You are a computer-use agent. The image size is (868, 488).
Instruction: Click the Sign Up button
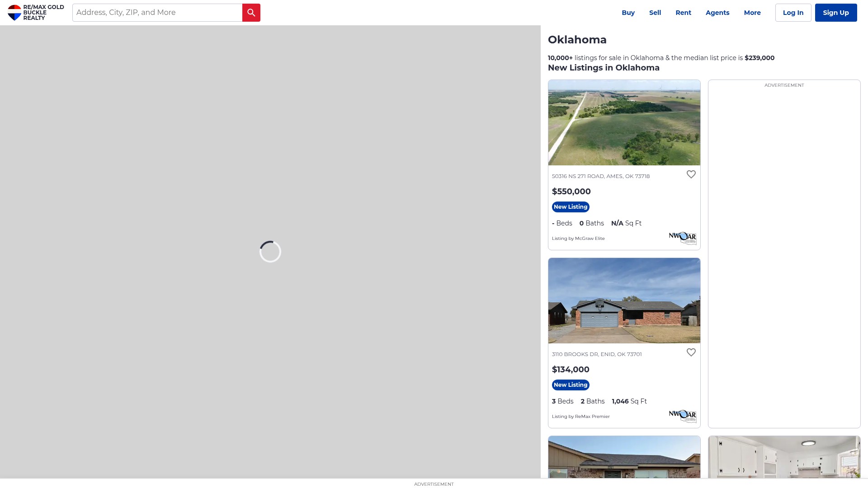[x=836, y=13]
